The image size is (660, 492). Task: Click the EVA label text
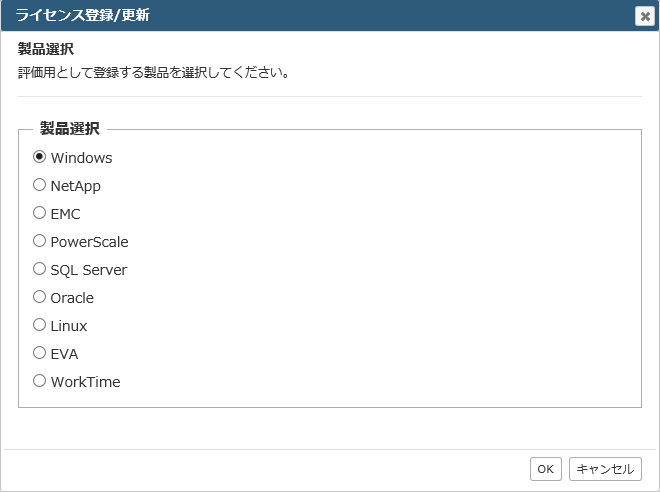[64, 354]
